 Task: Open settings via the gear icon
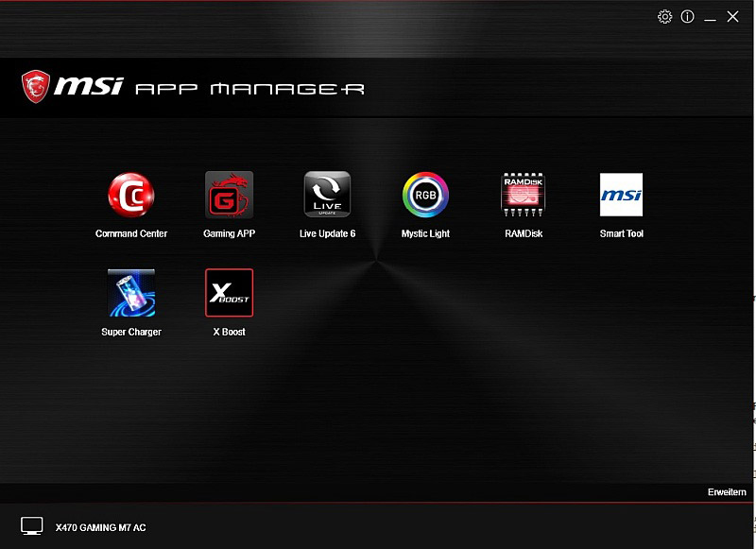click(x=664, y=17)
